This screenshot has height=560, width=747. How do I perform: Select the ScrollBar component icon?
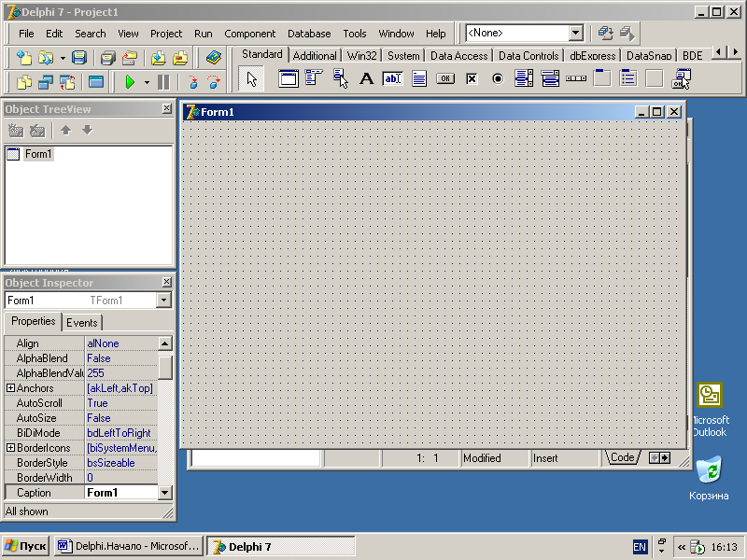point(576,78)
